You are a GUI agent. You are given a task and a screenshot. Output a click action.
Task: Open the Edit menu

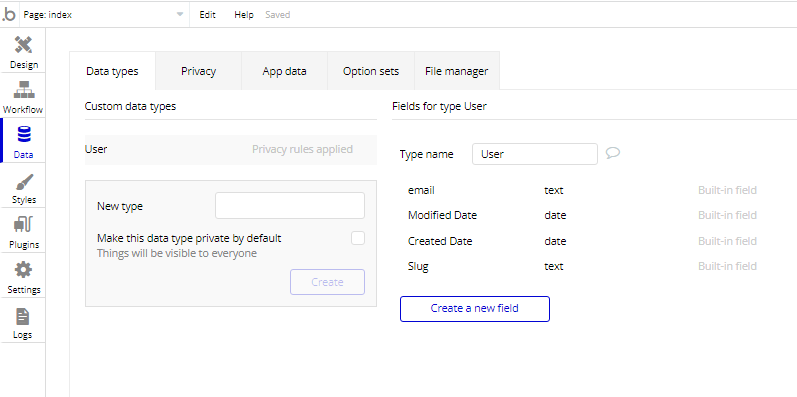pos(207,15)
